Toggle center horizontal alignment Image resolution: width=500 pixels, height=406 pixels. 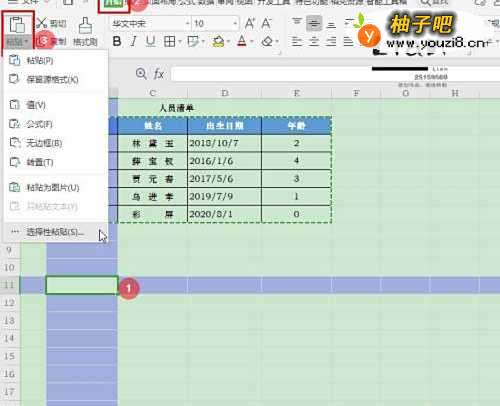313,42
